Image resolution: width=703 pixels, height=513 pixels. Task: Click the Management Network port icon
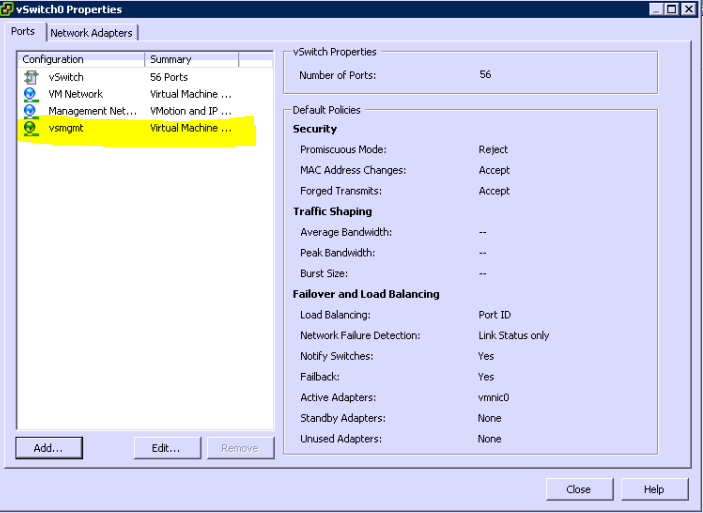[x=30, y=111]
